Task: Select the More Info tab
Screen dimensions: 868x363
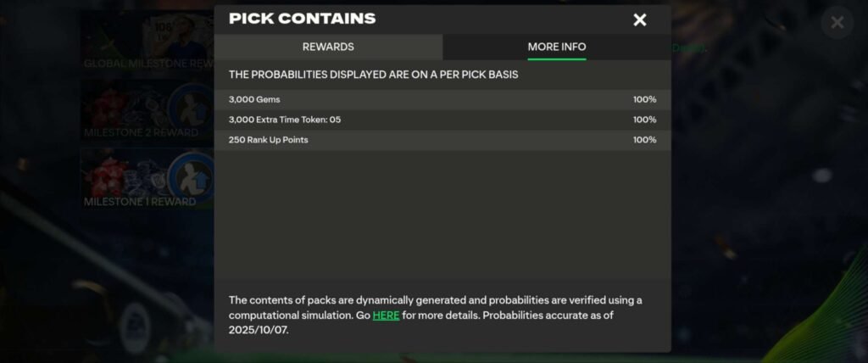Action: pyautogui.click(x=556, y=47)
